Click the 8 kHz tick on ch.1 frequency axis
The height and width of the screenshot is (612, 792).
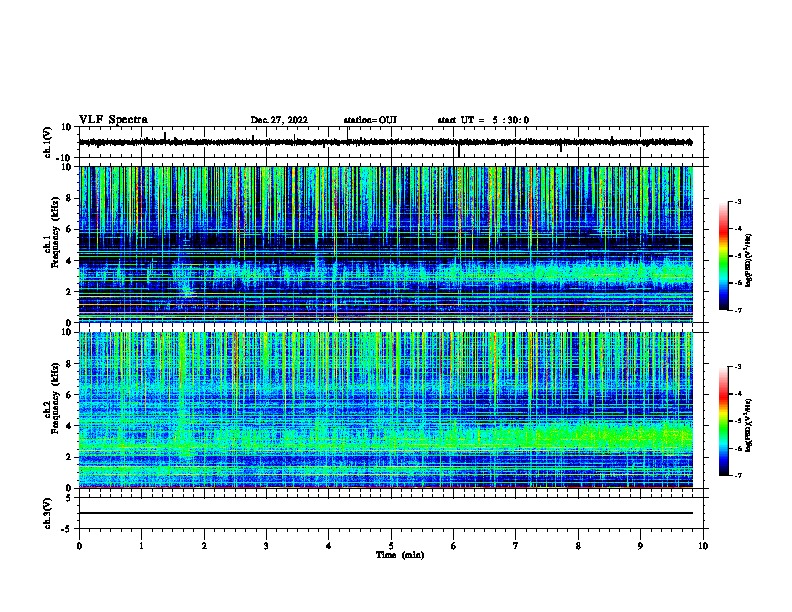(x=69, y=198)
